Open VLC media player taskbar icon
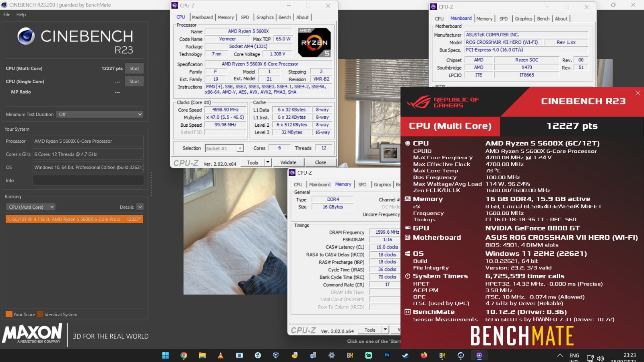The height and width of the screenshot is (362, 644). click(221, 355)
